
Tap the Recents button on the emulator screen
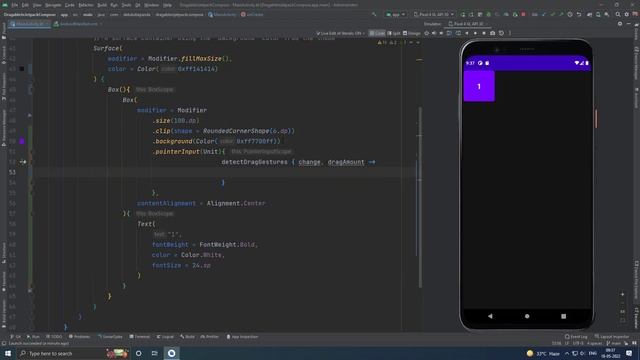tap(564, 316)
